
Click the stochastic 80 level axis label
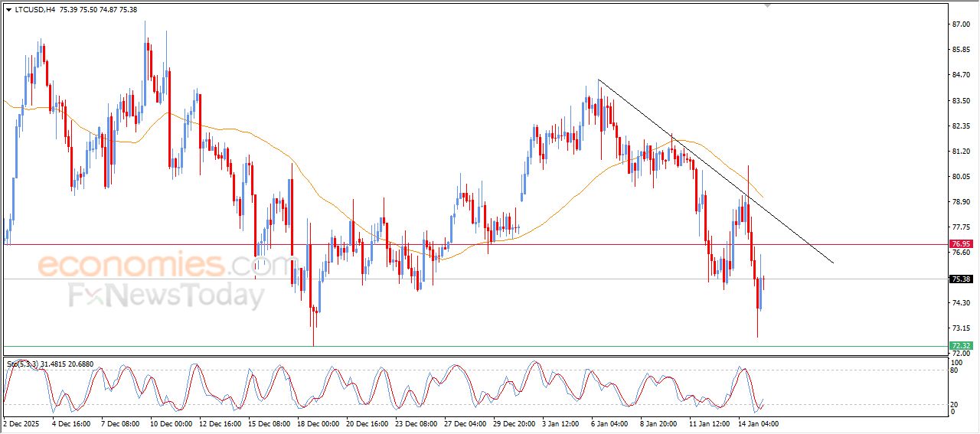click(955, 370)
